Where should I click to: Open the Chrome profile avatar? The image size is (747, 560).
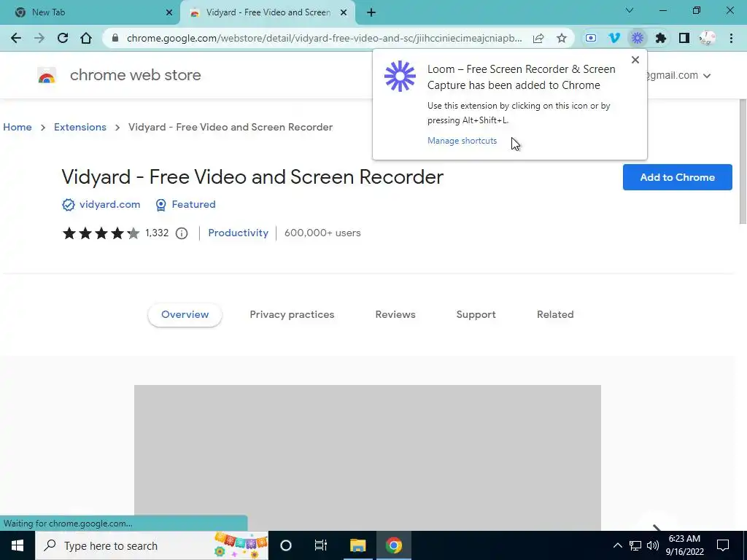[708, 38]
